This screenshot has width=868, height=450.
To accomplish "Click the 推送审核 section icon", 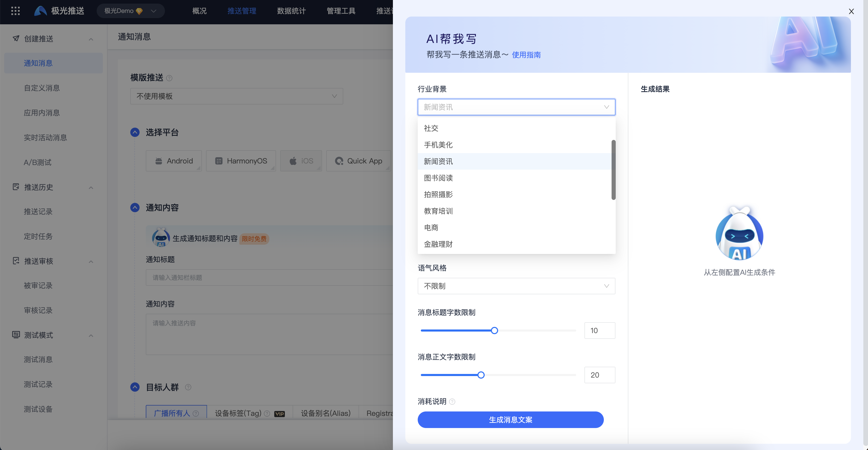I will tap(16, 261).
